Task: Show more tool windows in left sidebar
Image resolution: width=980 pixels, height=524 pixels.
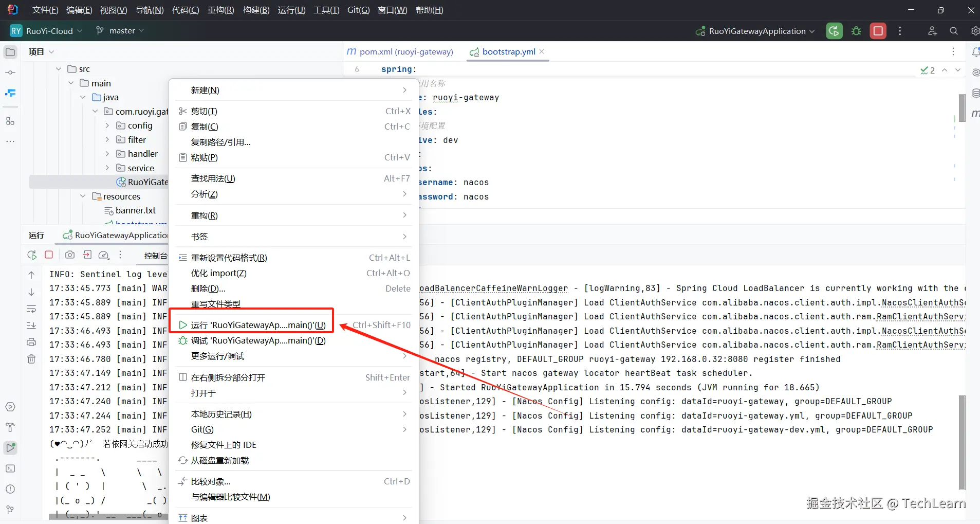Action: coord(10,141)
